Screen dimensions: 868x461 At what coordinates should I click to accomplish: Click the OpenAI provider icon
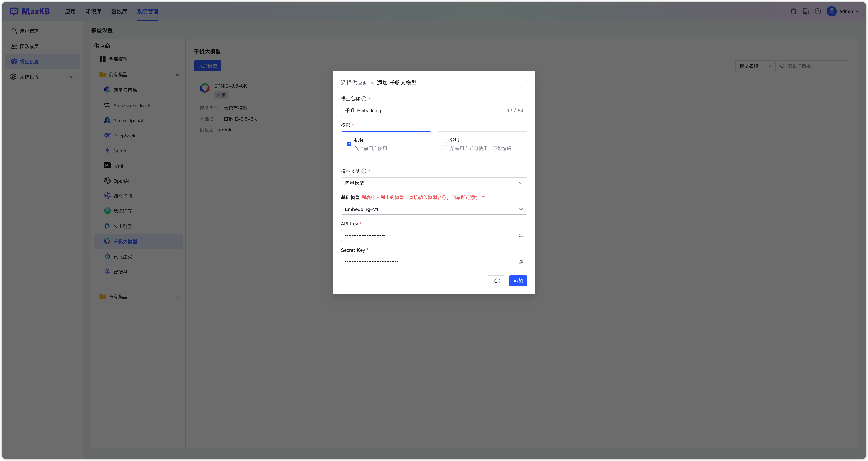107,181
